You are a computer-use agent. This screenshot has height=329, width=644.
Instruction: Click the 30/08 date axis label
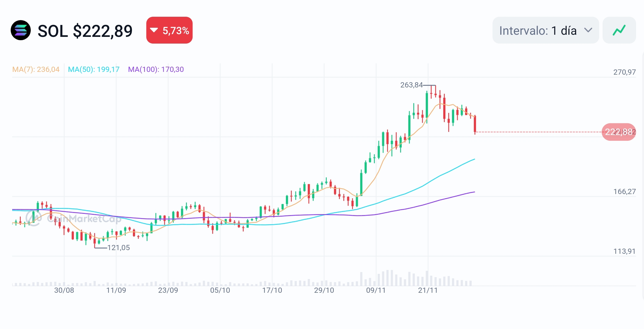click(64, 290)
